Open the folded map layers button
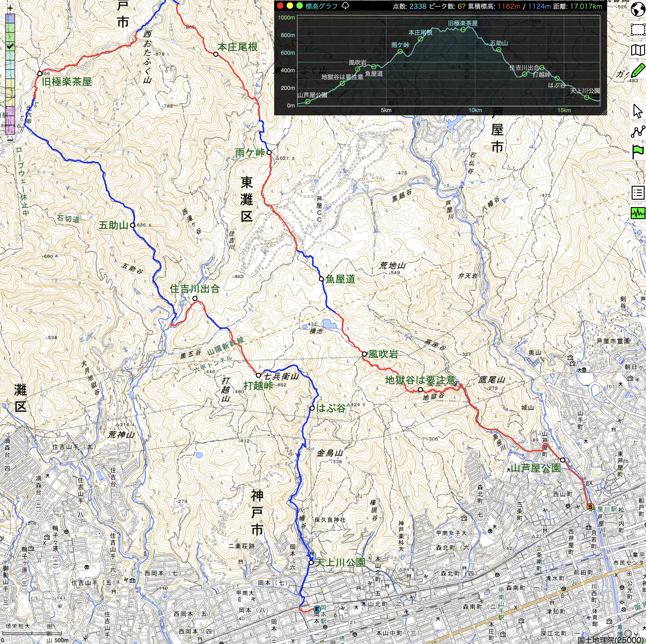The height and width of the screenshot is (644, 646). click(638, 50)
